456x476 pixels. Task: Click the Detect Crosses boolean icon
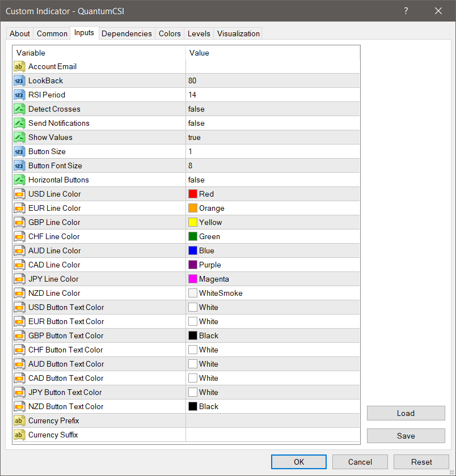pos(19,109)
